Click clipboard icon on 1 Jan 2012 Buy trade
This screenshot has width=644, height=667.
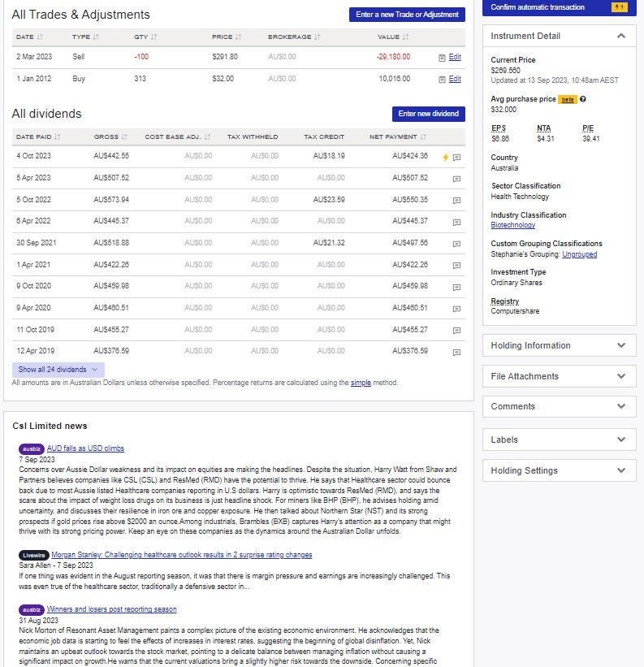tap(442, 80)
